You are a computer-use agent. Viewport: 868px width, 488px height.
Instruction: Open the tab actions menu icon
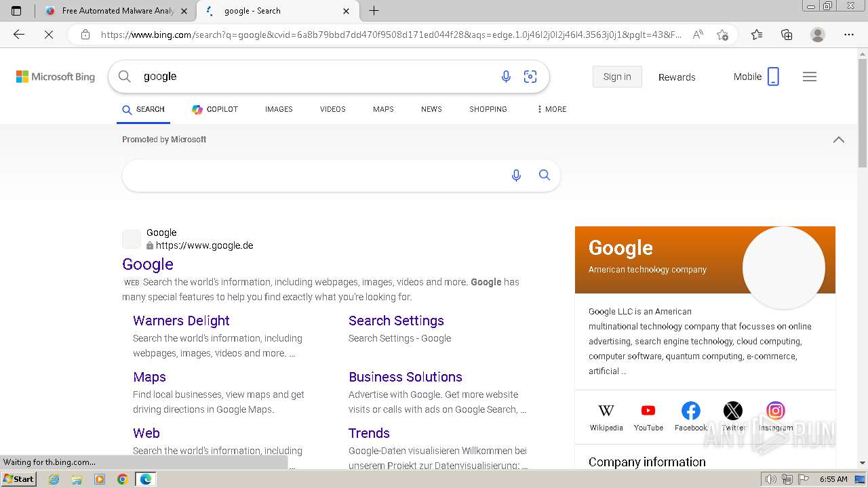(16, 11)
